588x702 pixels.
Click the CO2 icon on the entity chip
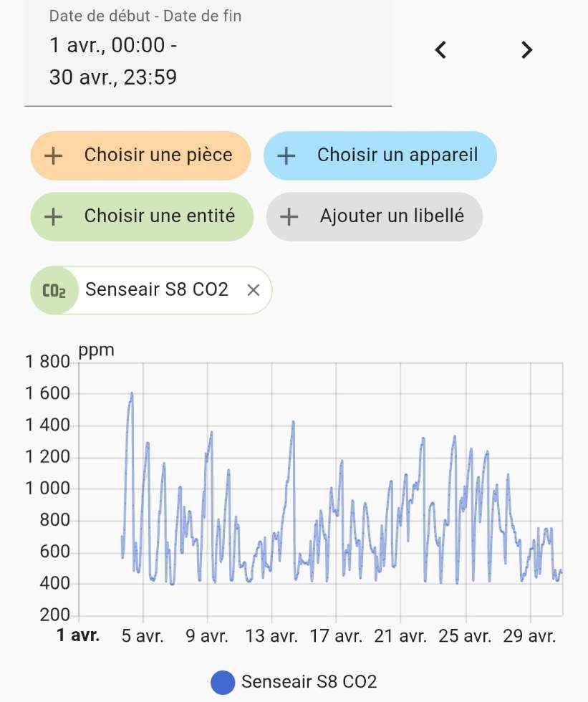(54, 290)
